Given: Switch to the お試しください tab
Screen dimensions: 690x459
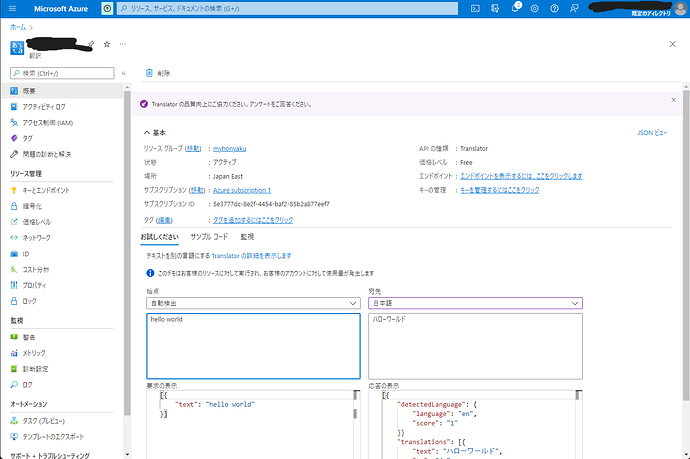Looking at the screenshot, I should point(159,237).
